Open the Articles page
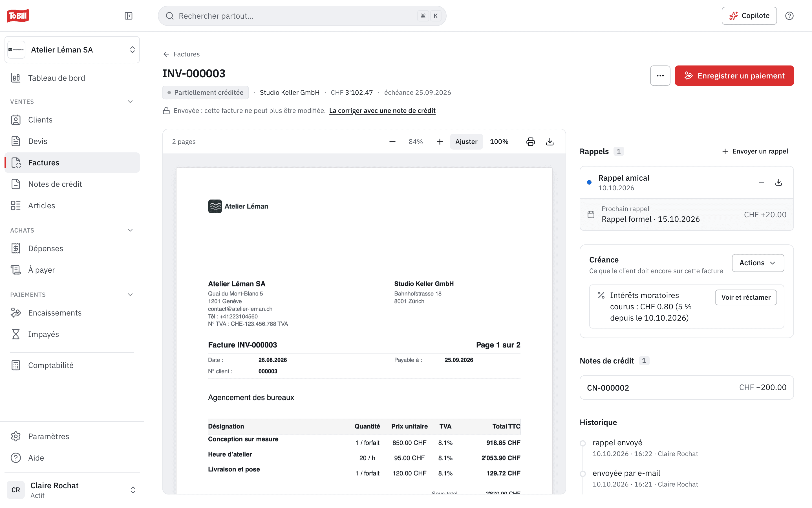This screenshot has height=508, width=812. (72, 205)
